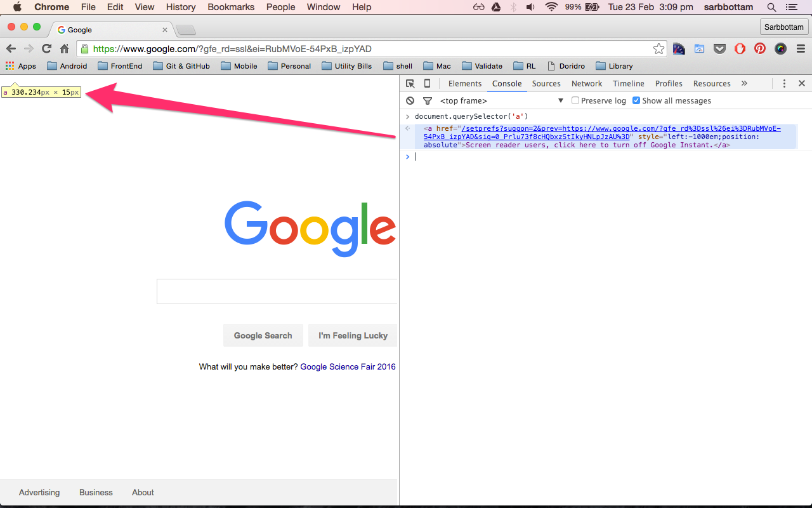The image size is (812, 508).
Task: Focus the Google search box
Action: click(277, 291)
